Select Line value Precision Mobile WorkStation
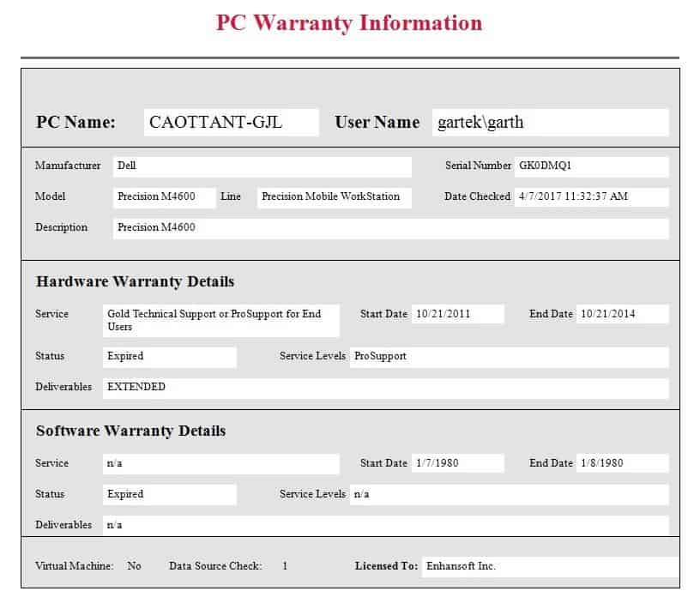 pyautogui.click(x=335, y=197)
